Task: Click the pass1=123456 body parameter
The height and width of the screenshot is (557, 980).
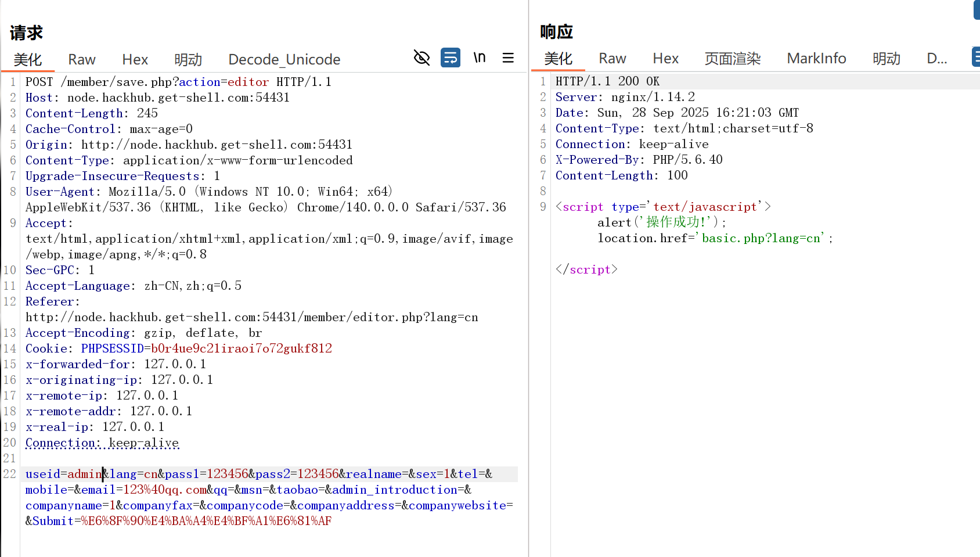Action: 207,474
